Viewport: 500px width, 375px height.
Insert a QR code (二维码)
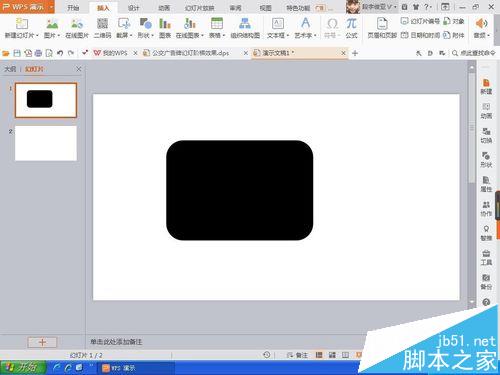coord(102,24)
